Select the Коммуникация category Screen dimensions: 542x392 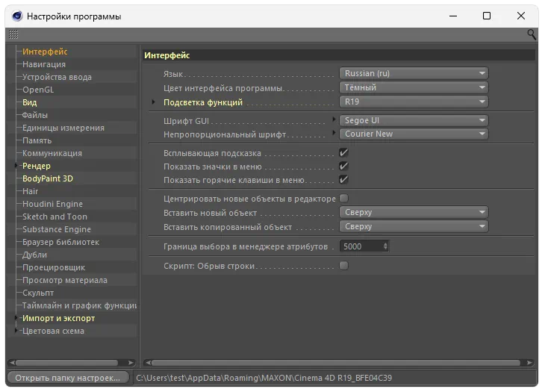pyautogui.click(x=52, y=153)
